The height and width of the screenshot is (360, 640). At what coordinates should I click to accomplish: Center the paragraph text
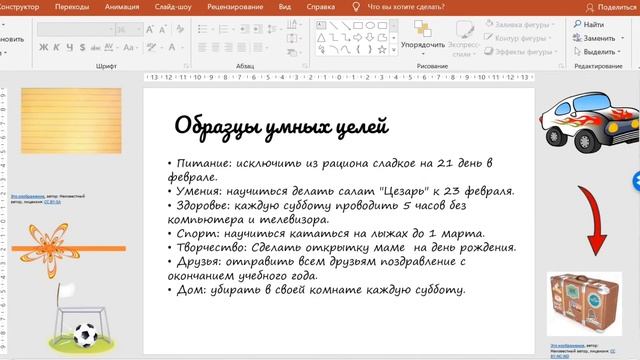[x=216, y=47]
